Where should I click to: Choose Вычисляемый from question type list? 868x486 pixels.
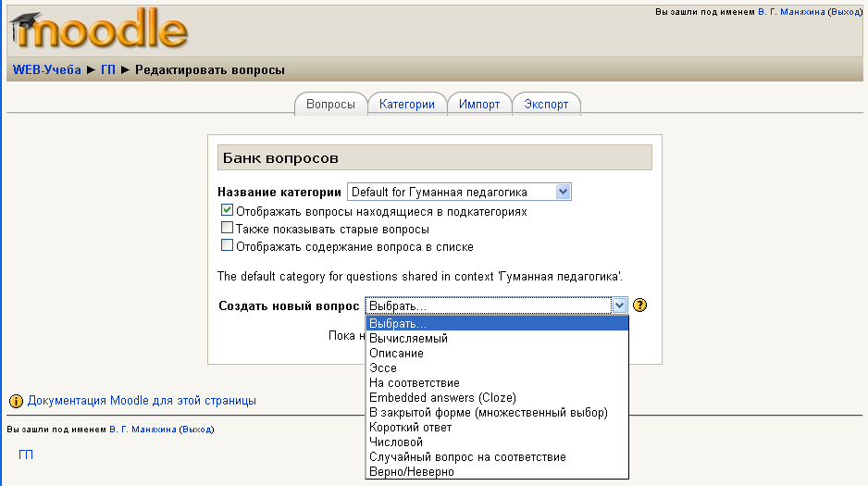pos(408,339)
